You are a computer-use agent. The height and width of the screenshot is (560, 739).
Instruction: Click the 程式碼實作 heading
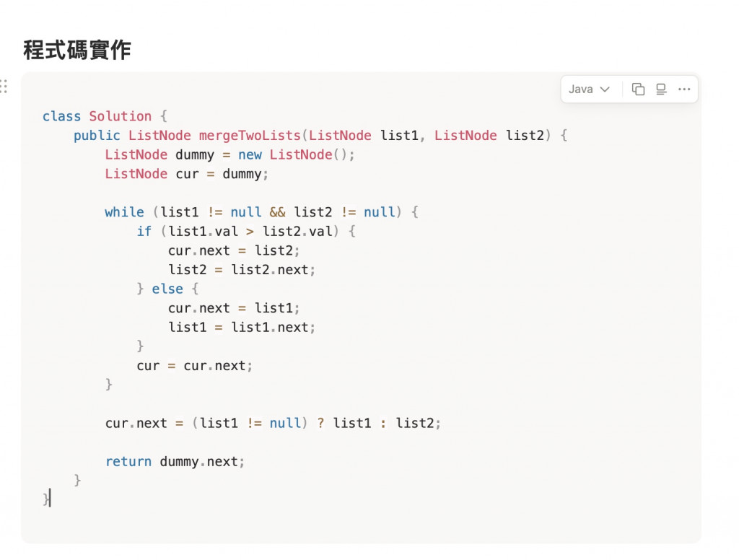click(76, 50)
